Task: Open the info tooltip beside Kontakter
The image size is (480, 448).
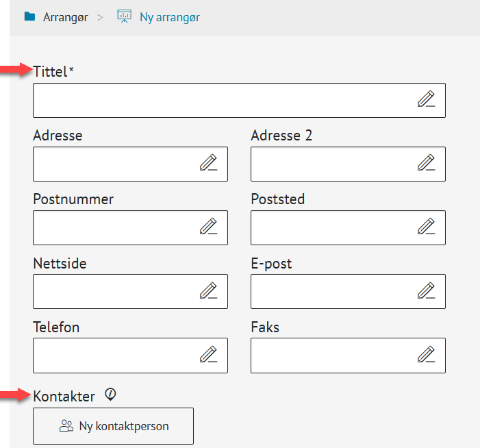Action: (111, 394)
